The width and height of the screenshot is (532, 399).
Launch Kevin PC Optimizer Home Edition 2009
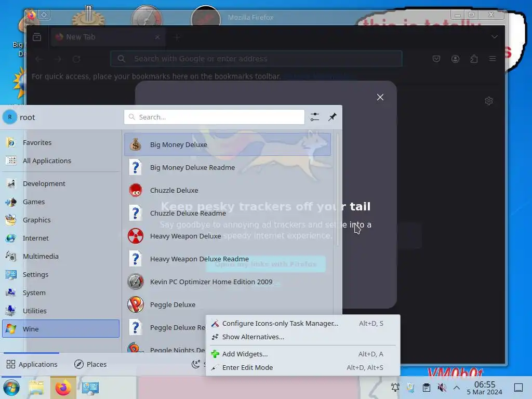pyautogui.click(x=228, y=282)
